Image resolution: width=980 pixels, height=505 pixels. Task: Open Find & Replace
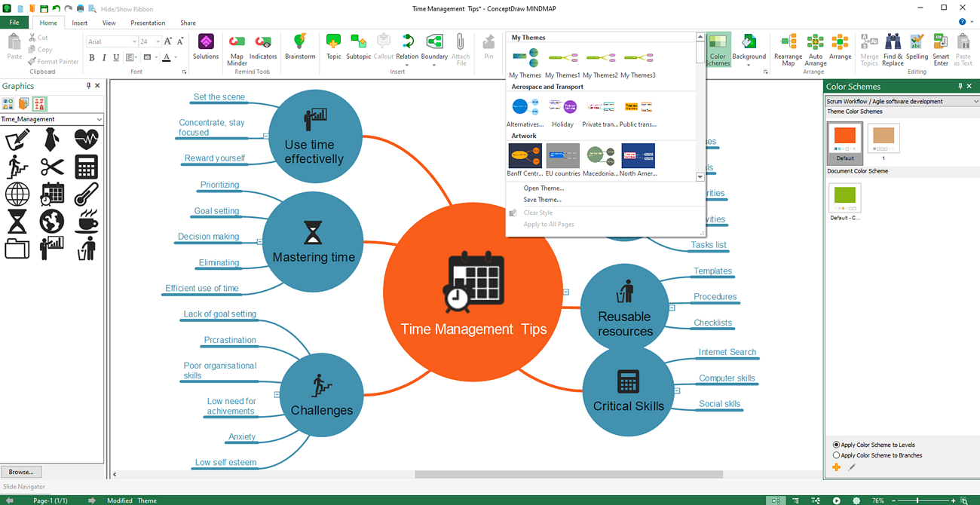coord(893,50)
